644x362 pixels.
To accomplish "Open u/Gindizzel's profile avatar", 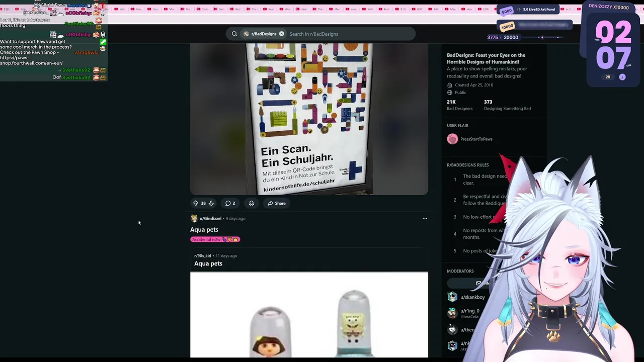I will (x=194, y=218).
